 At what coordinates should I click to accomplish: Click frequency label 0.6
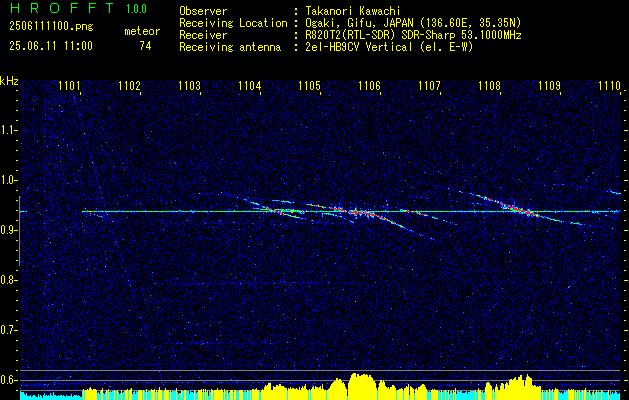click(x=7, y=380)
